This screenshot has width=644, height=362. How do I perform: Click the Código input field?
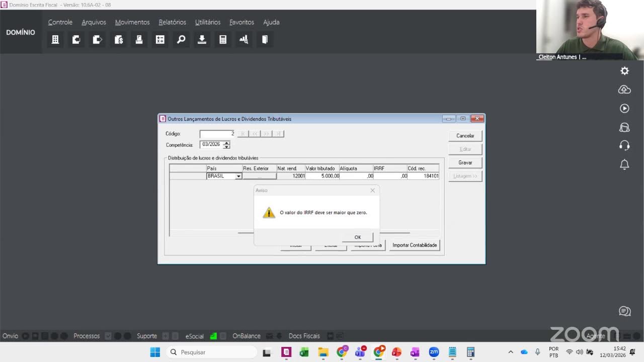[x=217, y=134]
